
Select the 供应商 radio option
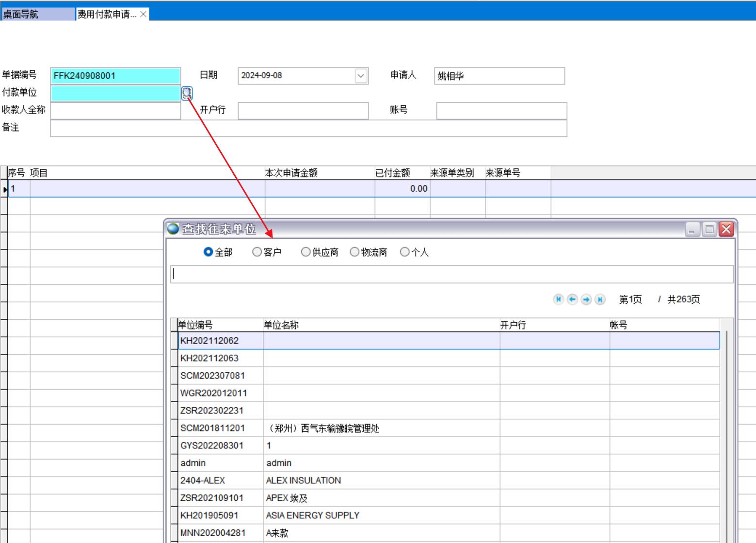(x=306, y=252)
